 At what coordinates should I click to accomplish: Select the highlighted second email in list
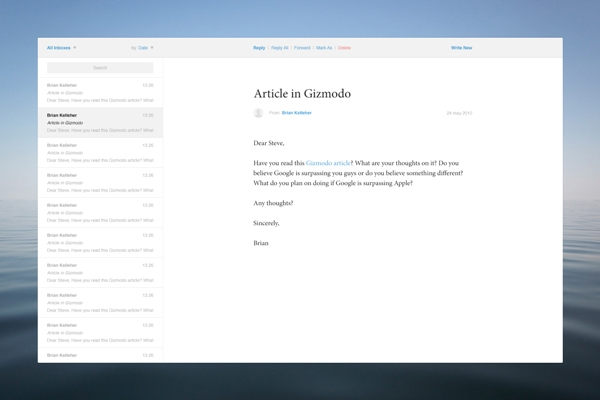pyautogui.click(x=100, y=123)
